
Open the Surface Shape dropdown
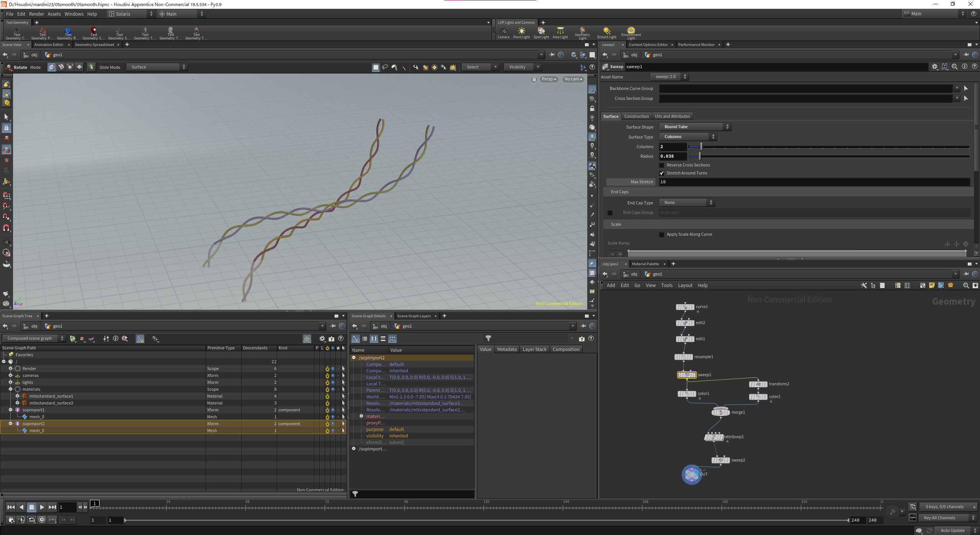pyautogui.click(x=695, y=127)
